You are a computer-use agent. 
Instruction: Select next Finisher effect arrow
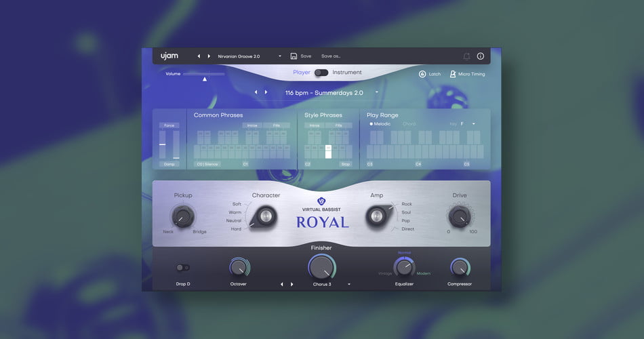tap(292, 284)
